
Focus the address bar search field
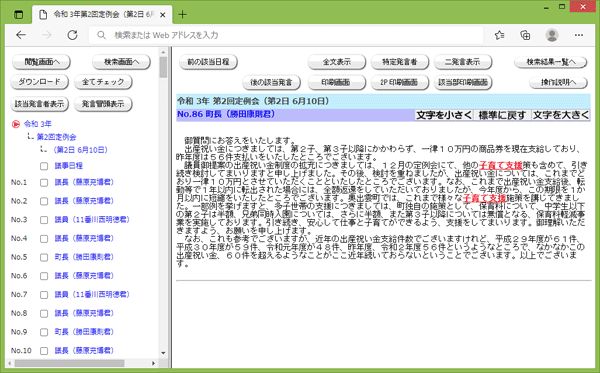(286, 35)
